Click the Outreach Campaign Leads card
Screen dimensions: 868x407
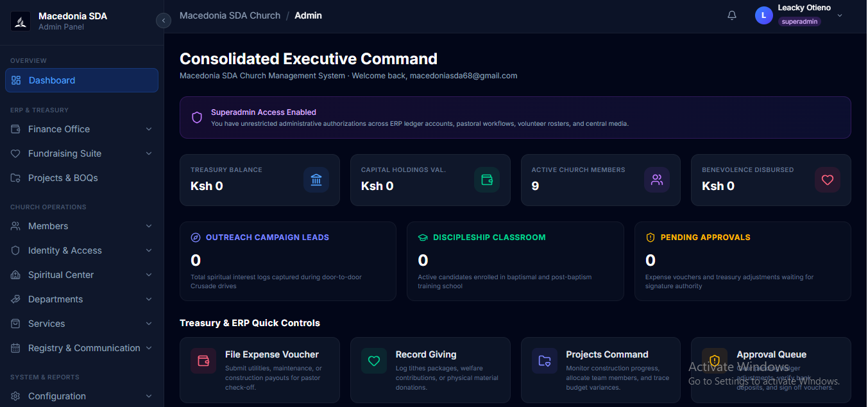pyautogui.click(x=288, y=261)
